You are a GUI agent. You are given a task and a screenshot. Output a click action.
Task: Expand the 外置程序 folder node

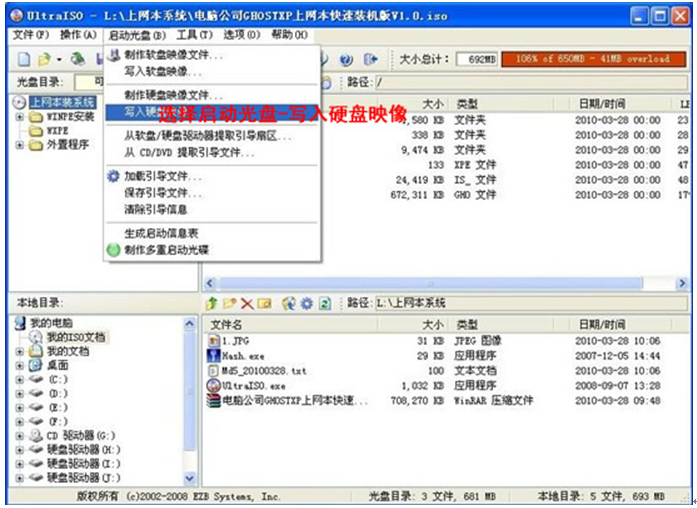tap(20, 145)
